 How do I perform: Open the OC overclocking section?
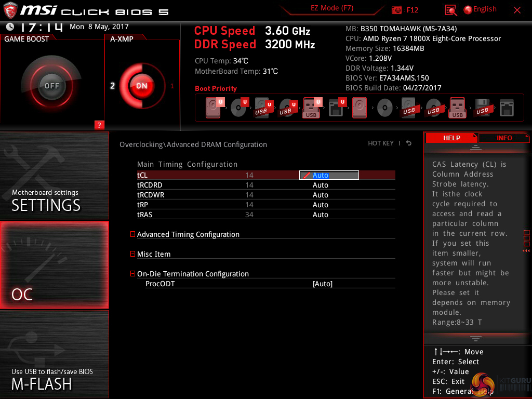54,265
